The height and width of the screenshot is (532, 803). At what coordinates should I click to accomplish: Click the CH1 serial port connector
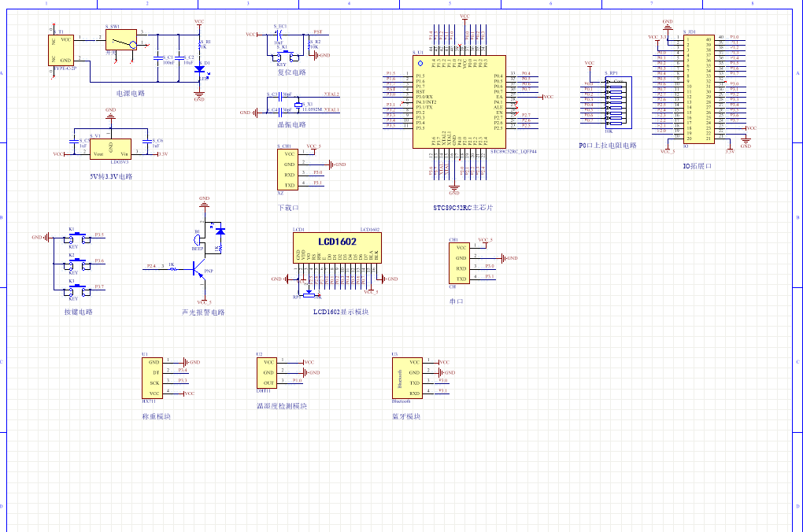pyautogui.click(x=461, y=263)
